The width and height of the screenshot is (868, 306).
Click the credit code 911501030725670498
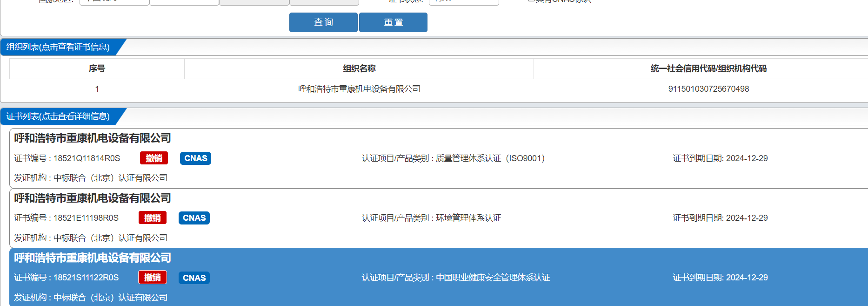click(x=708, y=89)
